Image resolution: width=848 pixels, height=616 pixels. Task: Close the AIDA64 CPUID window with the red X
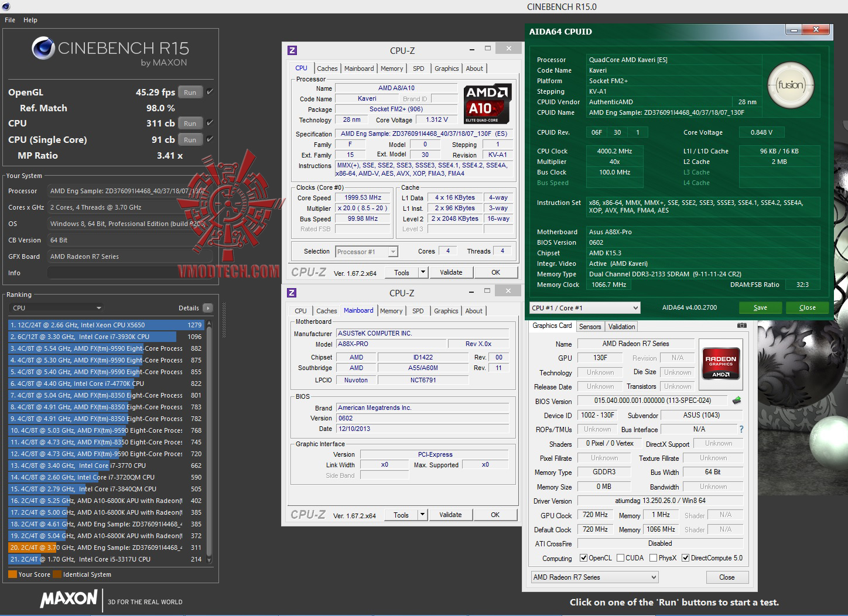(x=816, y=30)
